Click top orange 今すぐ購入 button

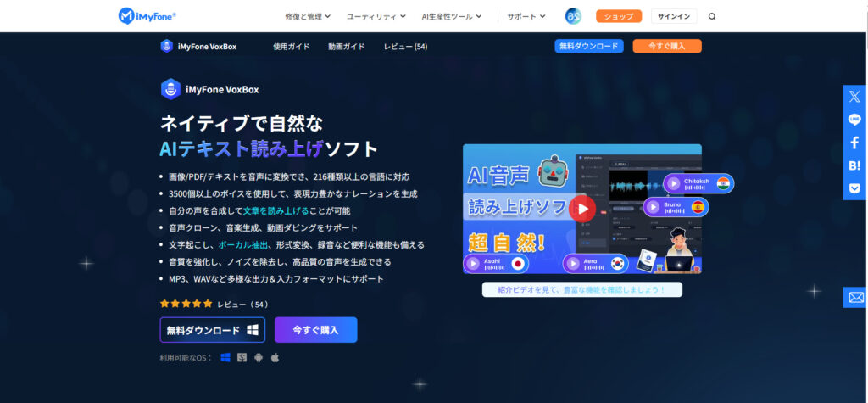pos(667,46)
